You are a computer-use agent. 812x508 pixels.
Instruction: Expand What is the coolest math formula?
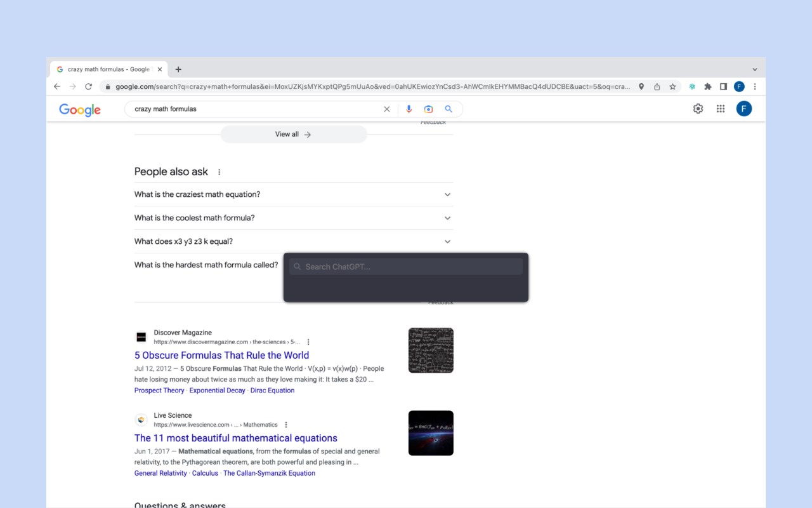tap(294, 218)
